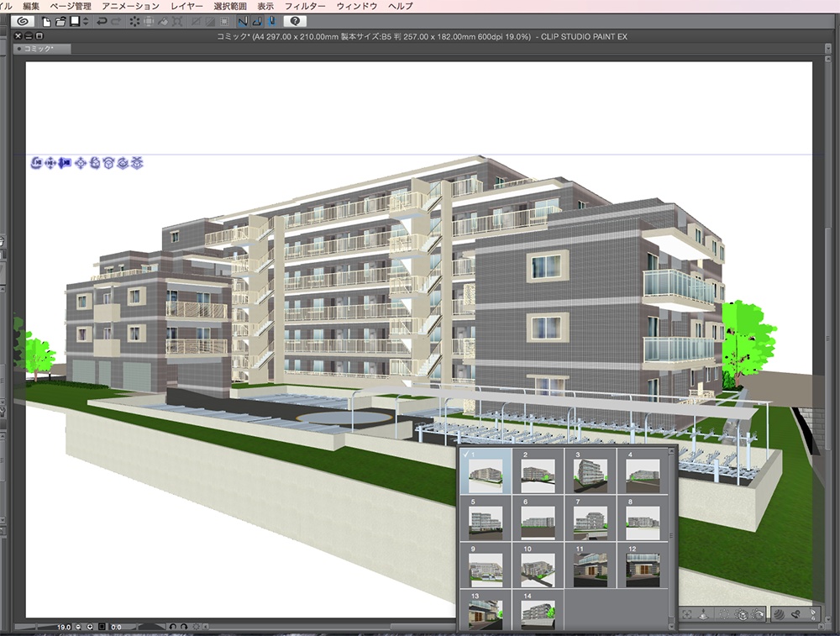
Task: Click the Undo button in the toolbar
Action: pos(101,23)
